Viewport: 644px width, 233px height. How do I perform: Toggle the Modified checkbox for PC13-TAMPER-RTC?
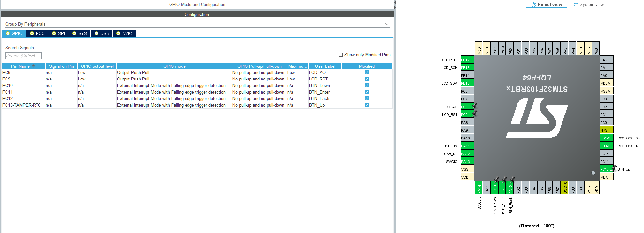[367, 105]
